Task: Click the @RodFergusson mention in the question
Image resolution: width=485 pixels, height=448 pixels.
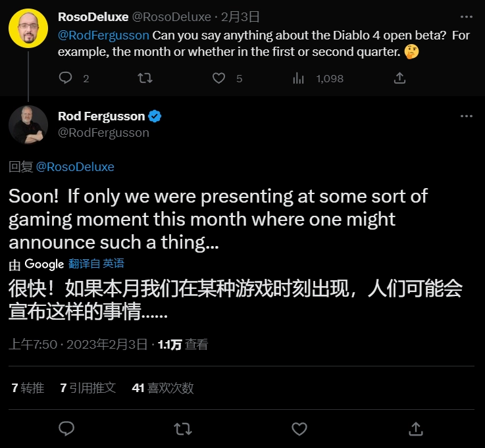Action: coord(104,35)
